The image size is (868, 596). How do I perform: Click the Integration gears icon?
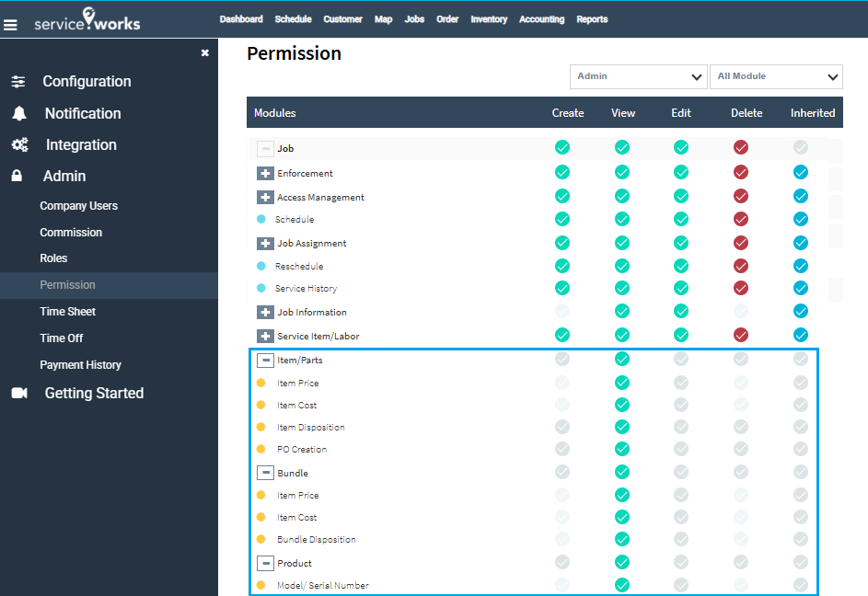click(18, 145)
